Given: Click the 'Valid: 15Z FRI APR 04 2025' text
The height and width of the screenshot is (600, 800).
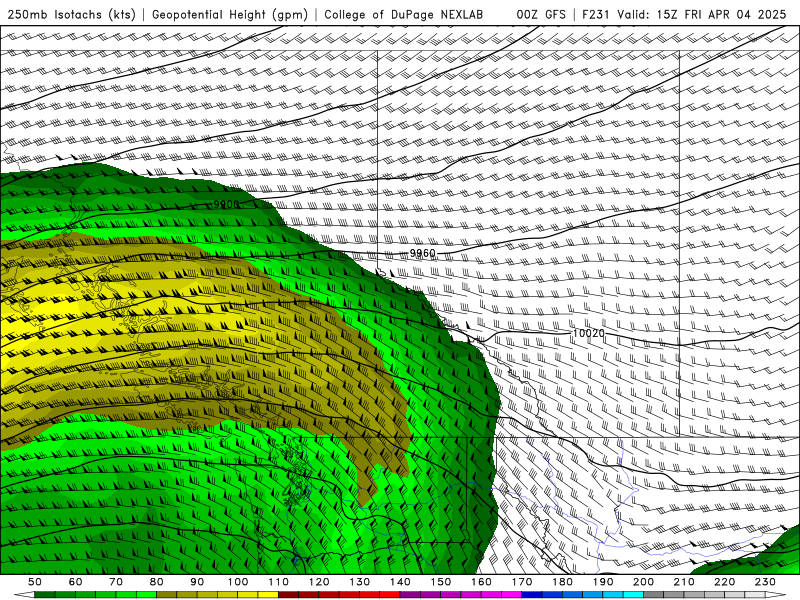Looking at the screenshot, I should pos(702,14).
